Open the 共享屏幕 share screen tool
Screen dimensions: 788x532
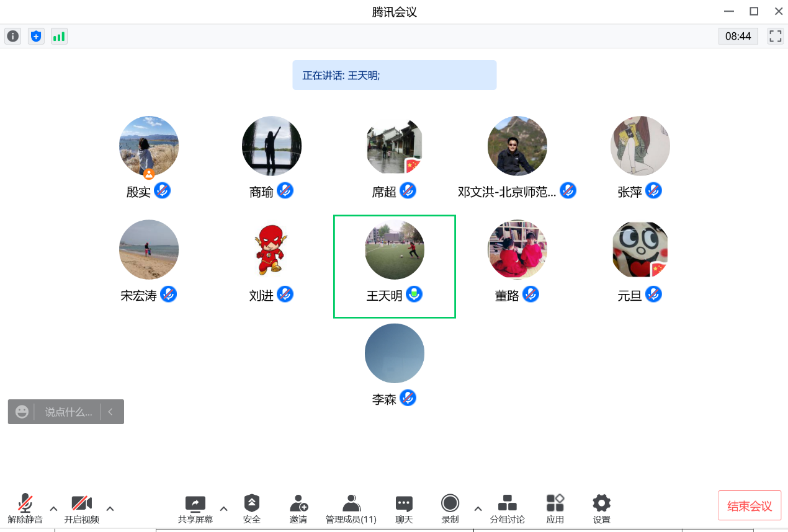point(195,508)
